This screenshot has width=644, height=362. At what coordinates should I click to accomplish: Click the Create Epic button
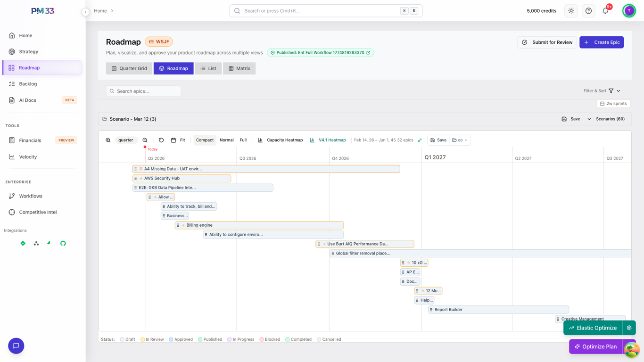(x=602, y=42)
